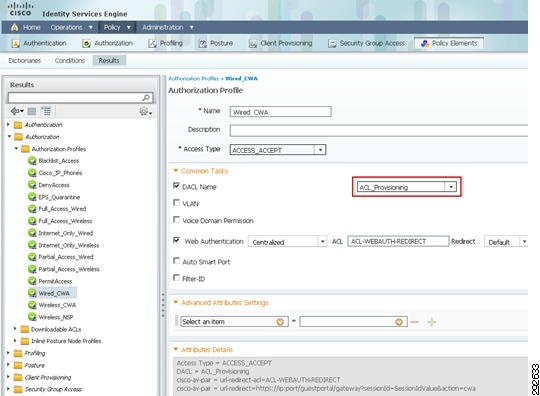Click the Profiling tab icon

point(152,43)
